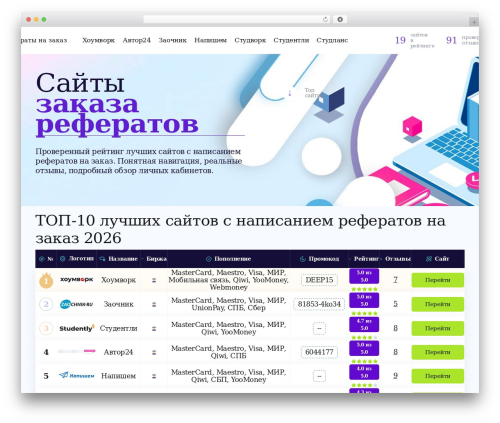Click the browser reload icon

click(x=325, y=20)
